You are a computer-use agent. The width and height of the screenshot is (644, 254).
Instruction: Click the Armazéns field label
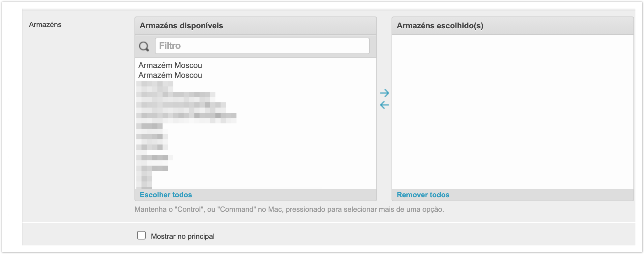45,25
